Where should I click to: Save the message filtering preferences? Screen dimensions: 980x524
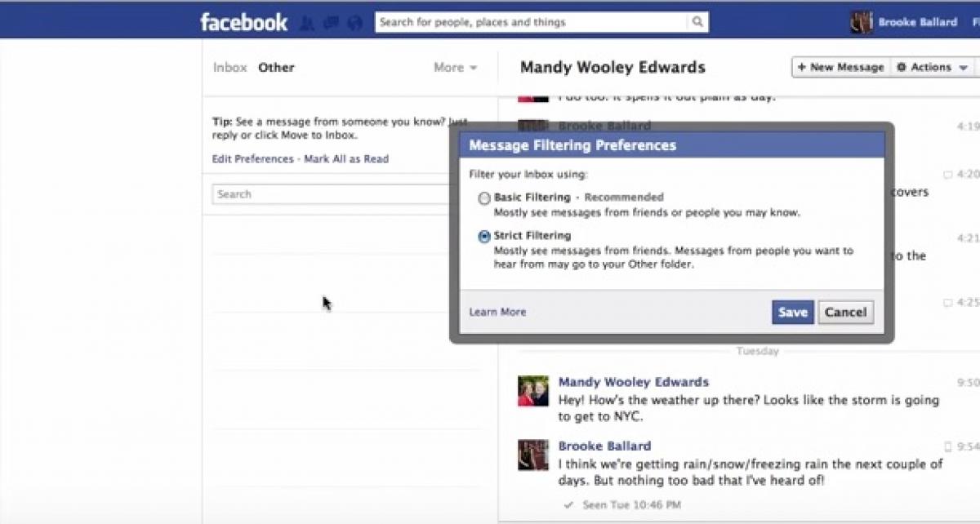pos(792,312)
